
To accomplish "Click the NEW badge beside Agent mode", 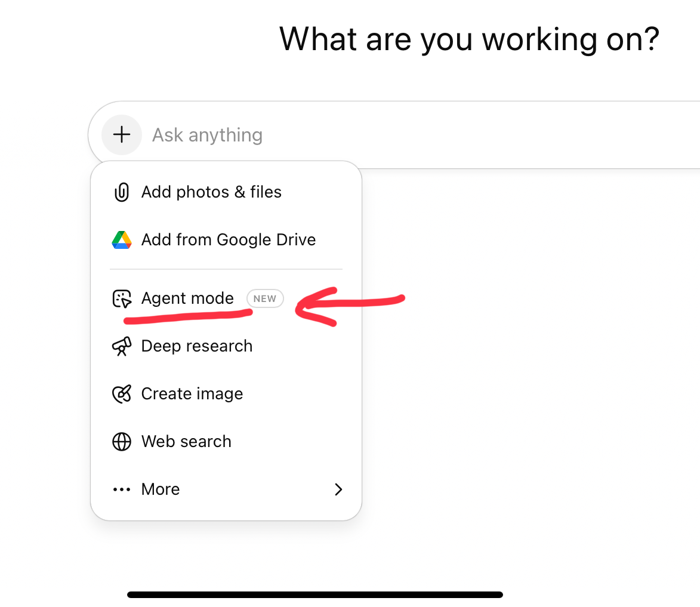I will 265,298.
